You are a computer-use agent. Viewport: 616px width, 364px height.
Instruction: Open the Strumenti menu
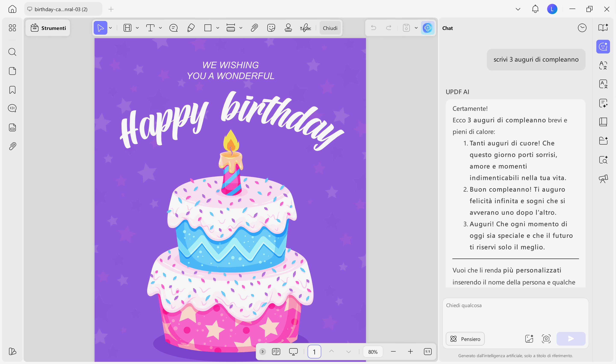pos(48,28)
